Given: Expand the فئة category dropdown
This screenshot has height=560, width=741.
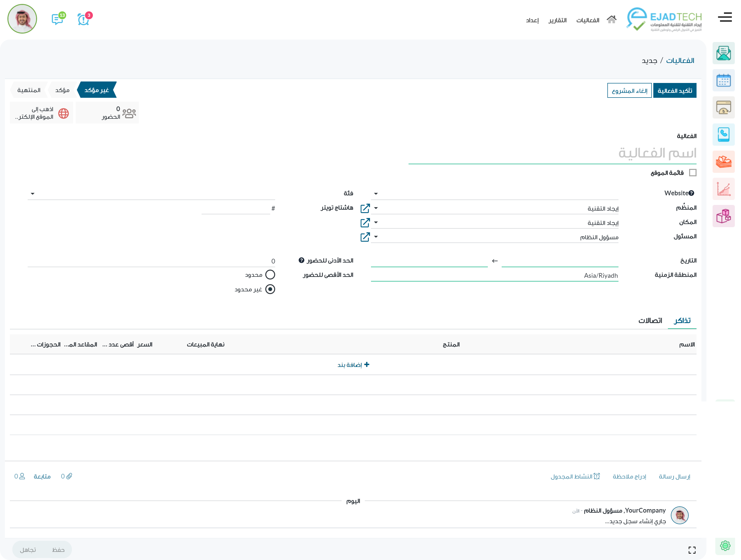Looking at the screenshot, I should (33, 194).
